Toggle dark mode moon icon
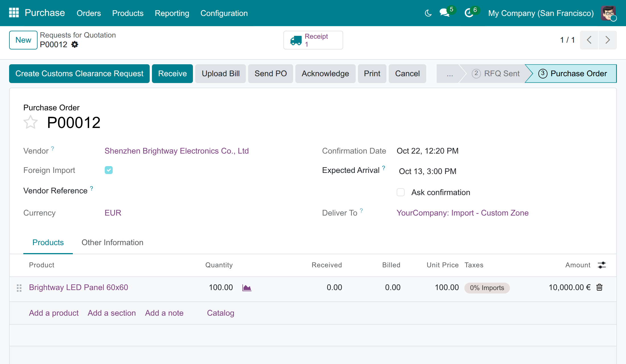 pos(428,13)
